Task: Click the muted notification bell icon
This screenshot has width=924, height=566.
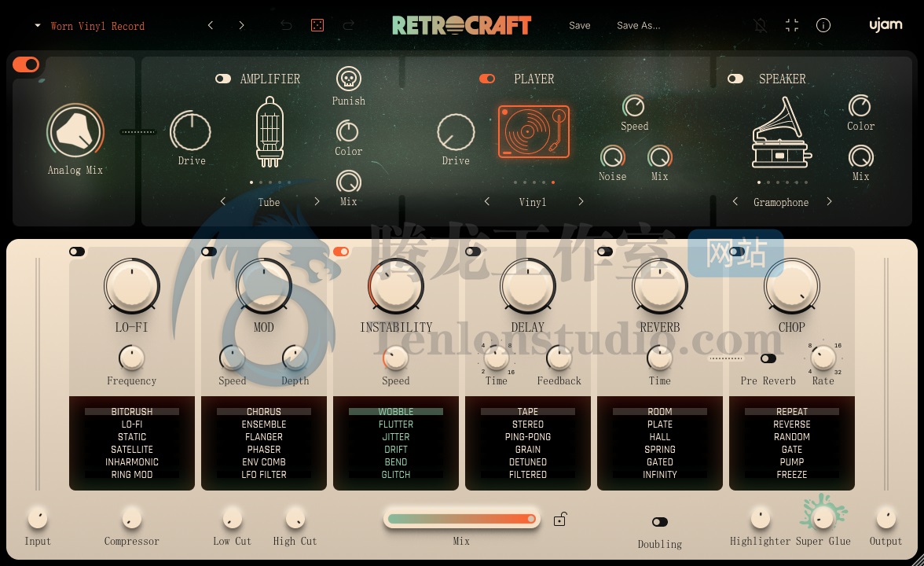Action: [761, 25]
